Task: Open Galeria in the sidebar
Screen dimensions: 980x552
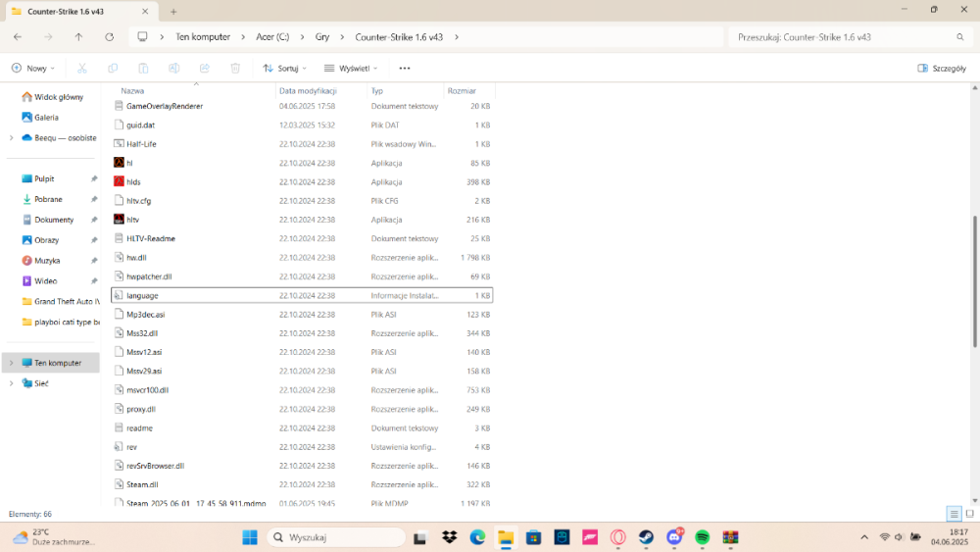Action: click(x=46, y=117)
